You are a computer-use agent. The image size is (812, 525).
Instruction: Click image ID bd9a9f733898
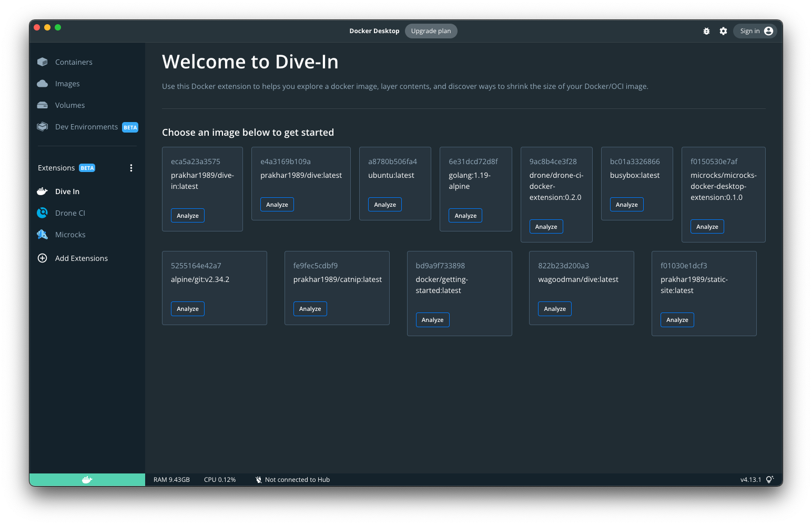tap(440, 266)
